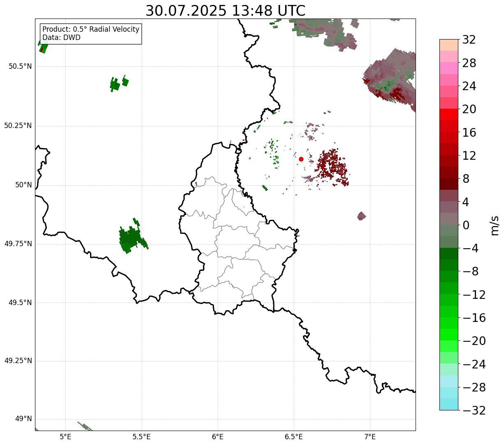Click the bright red colorbar segment below 20
504x445 pixels.
449,114
